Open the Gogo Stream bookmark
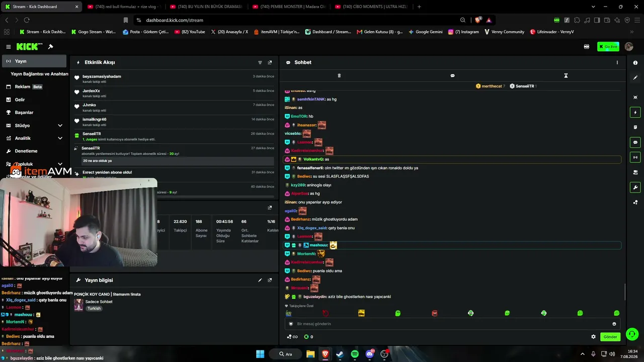This screenshot has height=362, width=644. [x=93, y=32]
